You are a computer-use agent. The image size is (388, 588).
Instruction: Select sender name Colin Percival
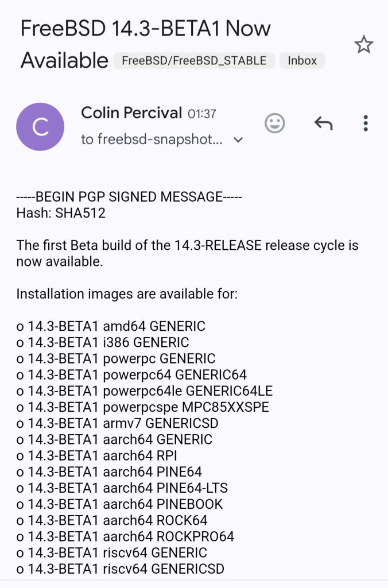tap(131, 113)
